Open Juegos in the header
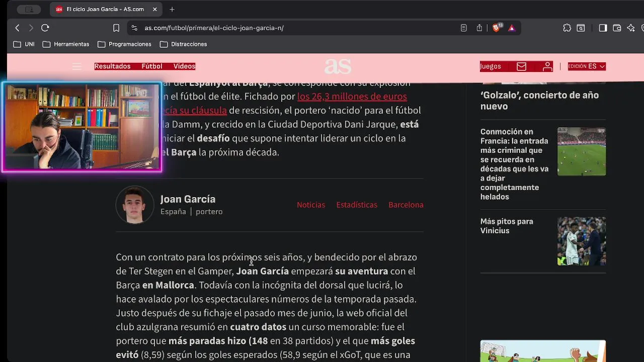Image resolution: width=644 pixels, height=362 pixels. click(x=490, y=66)
